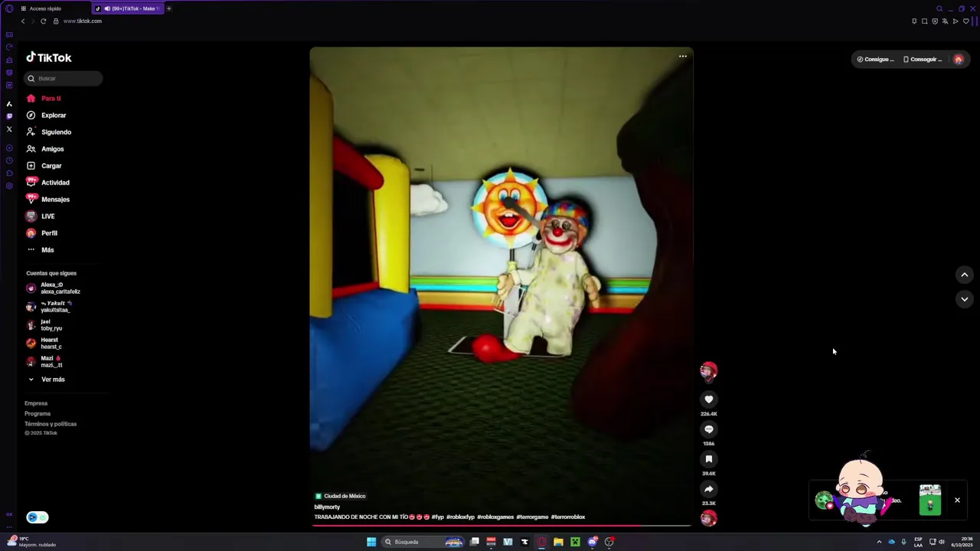The image size is (980, 551).
Task: Click the #robloxgames hashtag
Action: (495, 517)
